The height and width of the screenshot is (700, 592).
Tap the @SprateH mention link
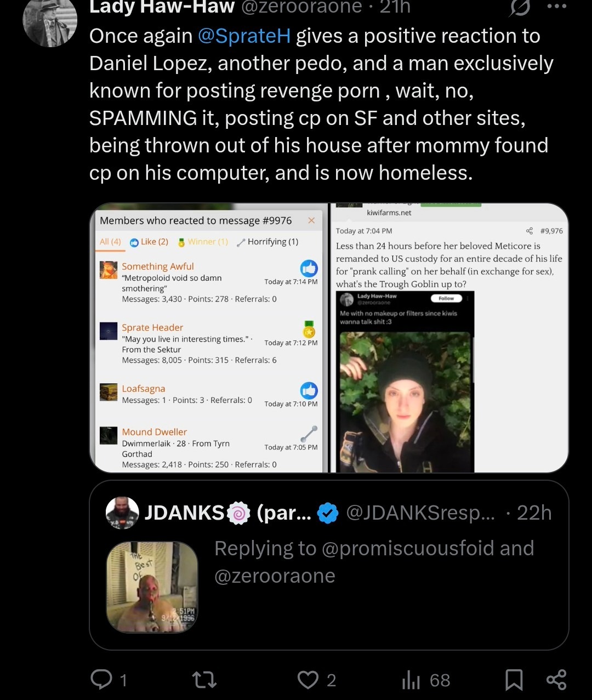(x=244, y=36)
